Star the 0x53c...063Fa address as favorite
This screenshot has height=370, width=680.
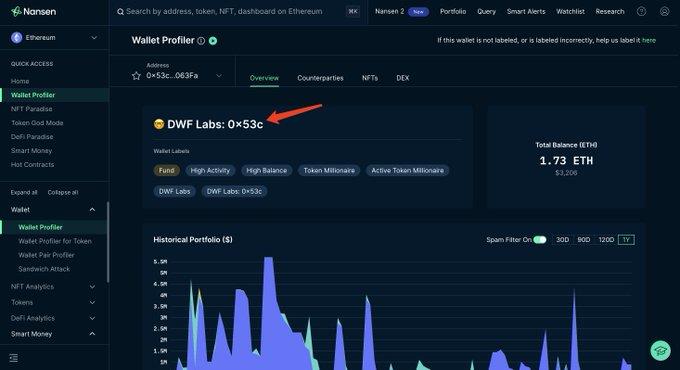136,76
